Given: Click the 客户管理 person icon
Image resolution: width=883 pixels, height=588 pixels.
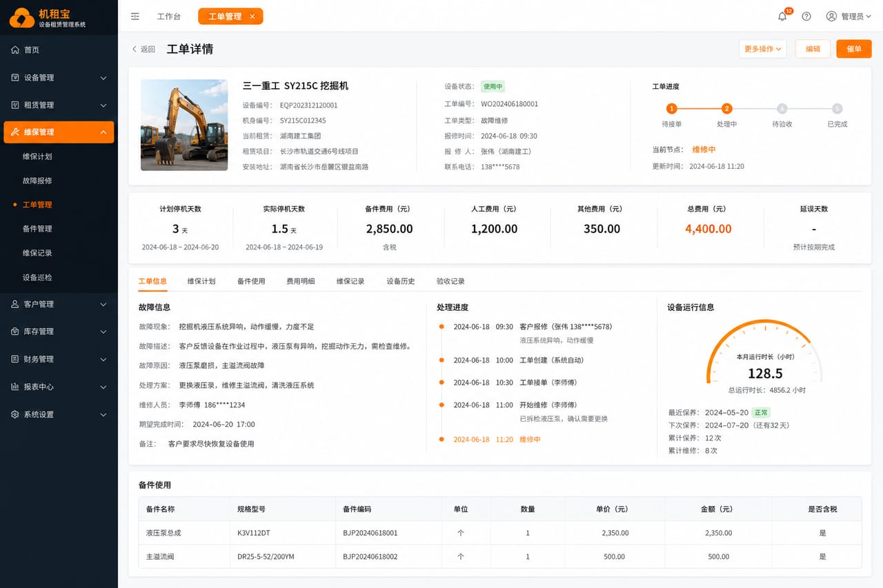Looking at the screenshot, I should click(15, 304).
